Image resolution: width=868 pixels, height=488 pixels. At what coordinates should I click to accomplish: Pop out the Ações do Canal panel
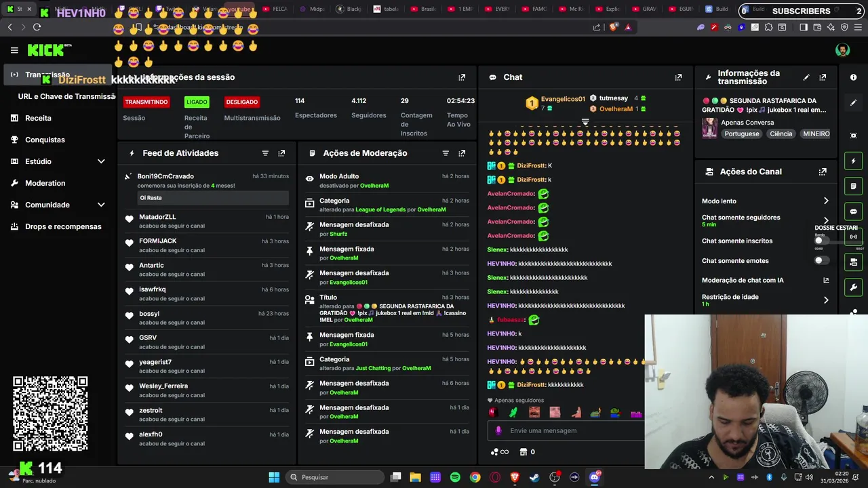[823, 172]
